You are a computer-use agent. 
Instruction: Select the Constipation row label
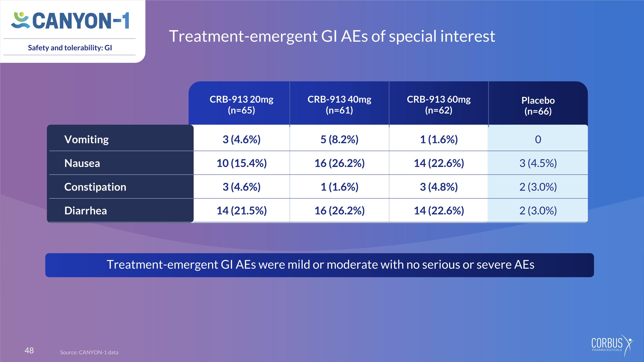pyautogui.click(x=95, y=187)
